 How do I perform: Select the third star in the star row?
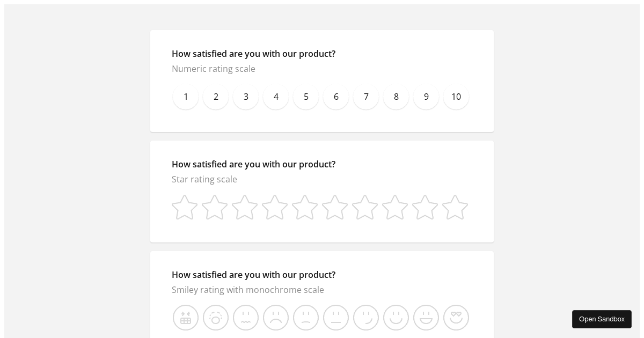tap(245, 208)
